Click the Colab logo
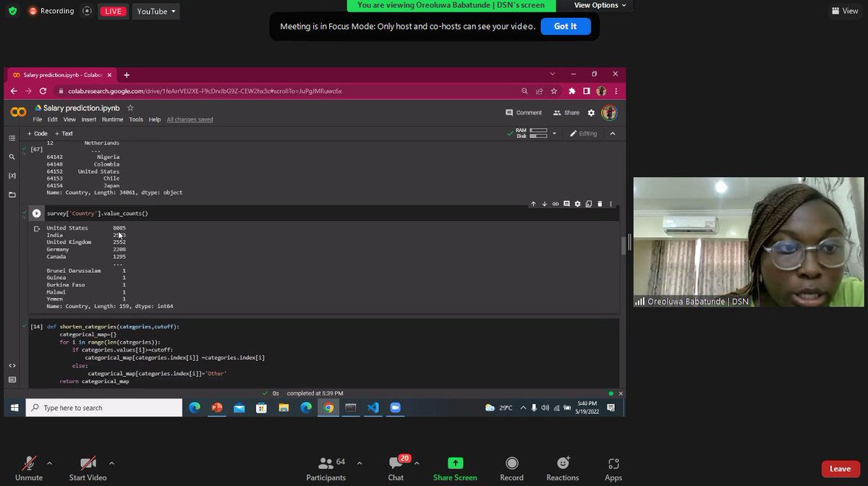 coord(18,112)
